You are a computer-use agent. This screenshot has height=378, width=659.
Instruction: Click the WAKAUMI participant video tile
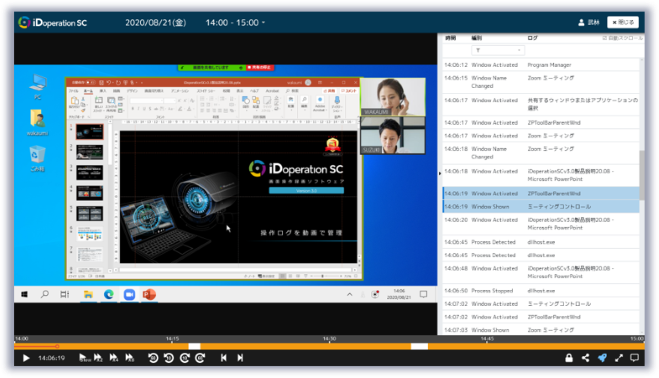pyautogui.click(x=393, y=97)
